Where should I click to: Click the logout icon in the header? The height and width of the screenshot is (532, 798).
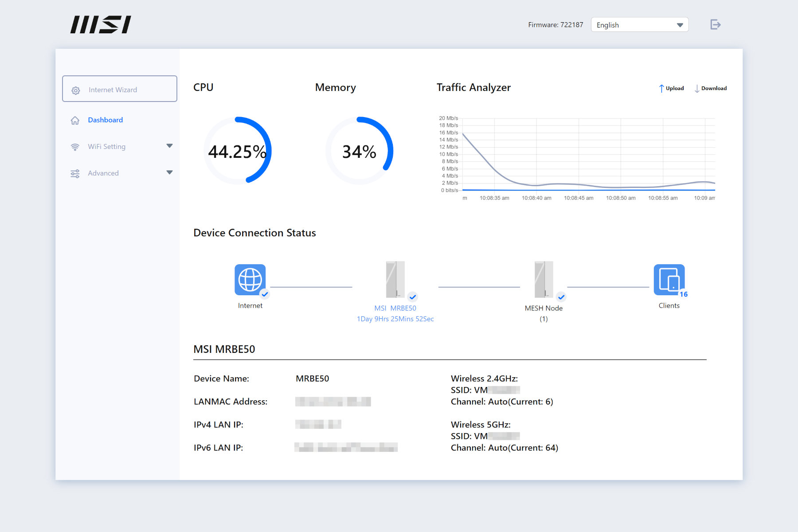pos(715,24)
